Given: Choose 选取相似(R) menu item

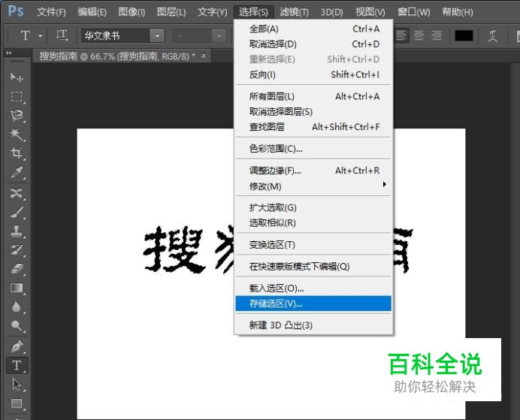Looking at the screenshot, I should (x=313, y=223).
